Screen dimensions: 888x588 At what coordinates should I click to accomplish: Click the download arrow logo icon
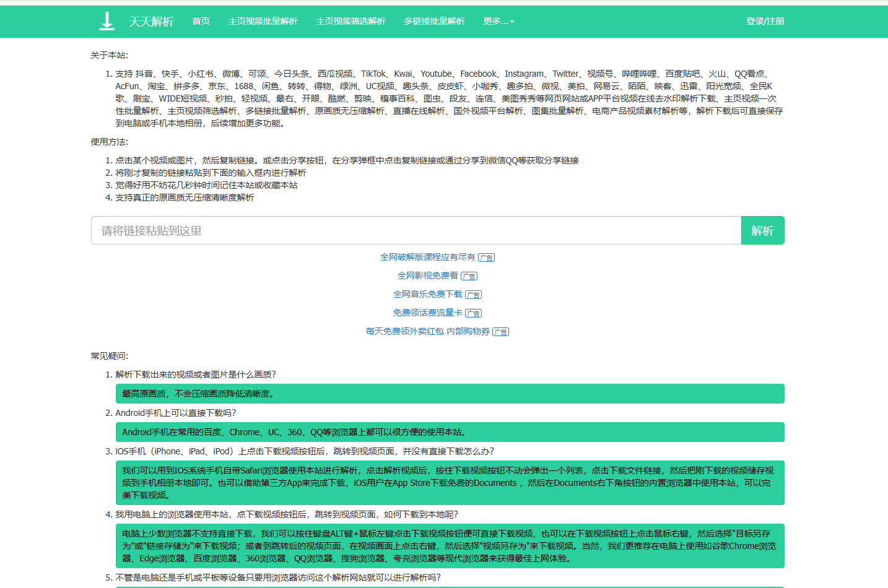point(107,21)
